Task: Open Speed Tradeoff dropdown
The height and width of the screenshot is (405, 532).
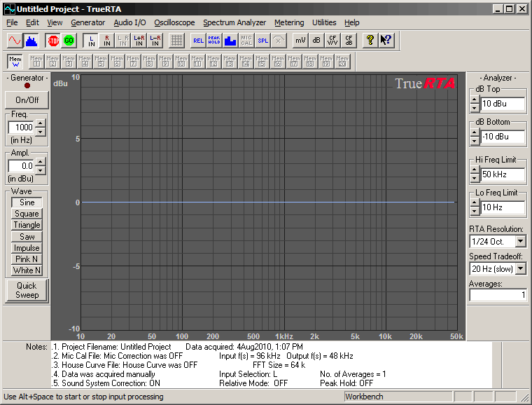Action: [x=521, y=269]
